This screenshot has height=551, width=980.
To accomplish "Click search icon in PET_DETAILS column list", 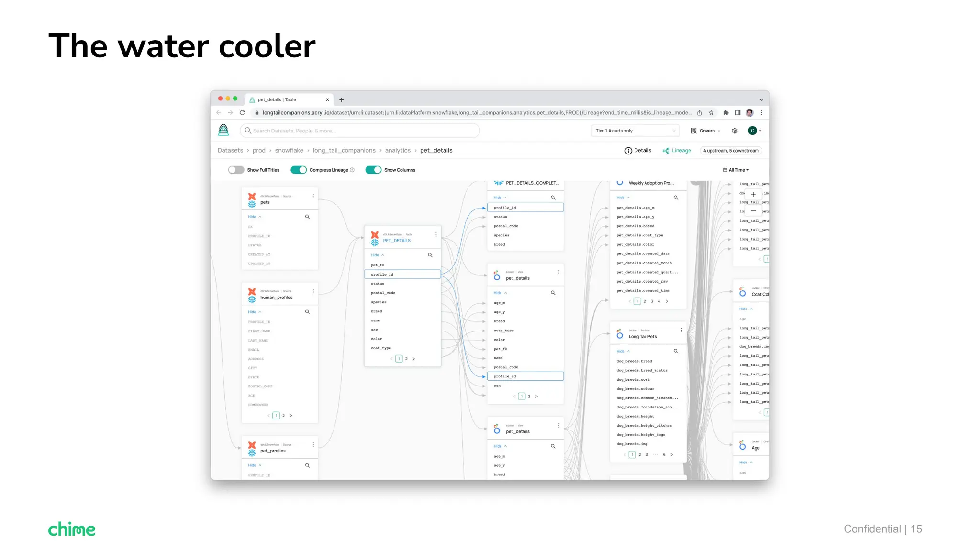I will tap(430, 255).
